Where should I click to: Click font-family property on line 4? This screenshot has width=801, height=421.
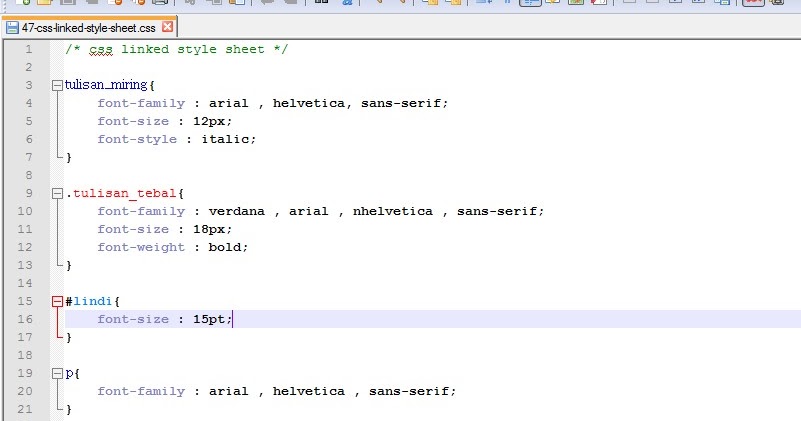pos(141,103)
